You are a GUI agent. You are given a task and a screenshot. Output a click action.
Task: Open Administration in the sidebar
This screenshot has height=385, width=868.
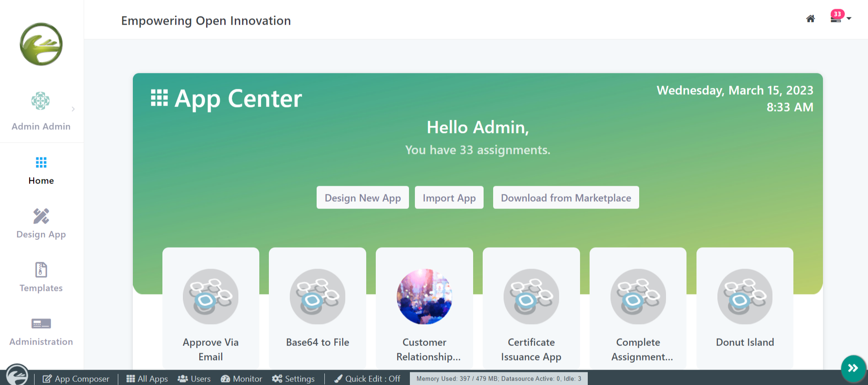pos(41,331)
